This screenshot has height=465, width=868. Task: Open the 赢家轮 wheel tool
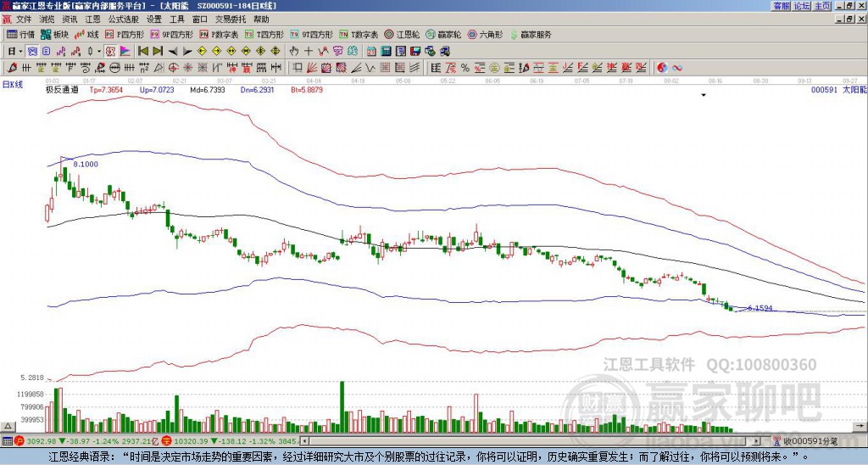(x=444, y=34)
